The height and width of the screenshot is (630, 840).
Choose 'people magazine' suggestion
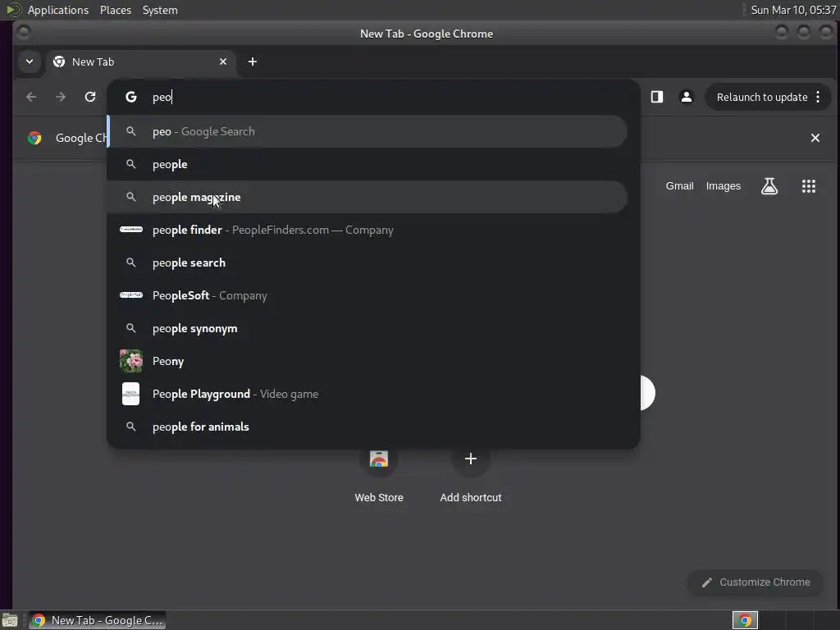(x=367, y=197)
